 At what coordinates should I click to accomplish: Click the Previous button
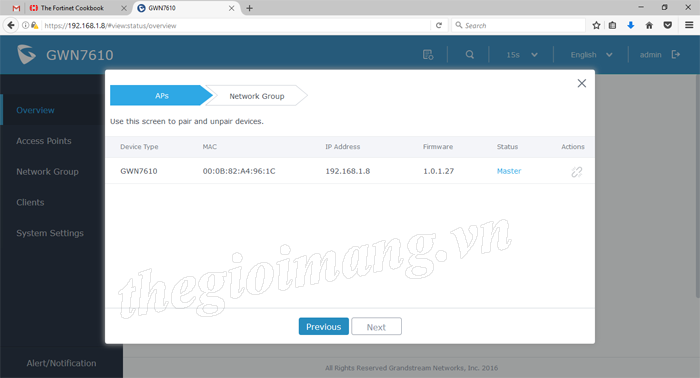324,327
